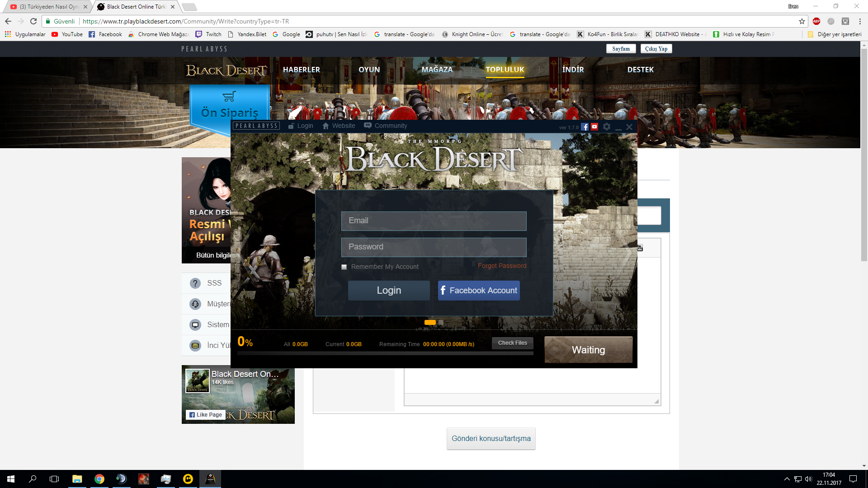
Task: Toggle Remember My Account checkbox
Action: pos(344,267)
